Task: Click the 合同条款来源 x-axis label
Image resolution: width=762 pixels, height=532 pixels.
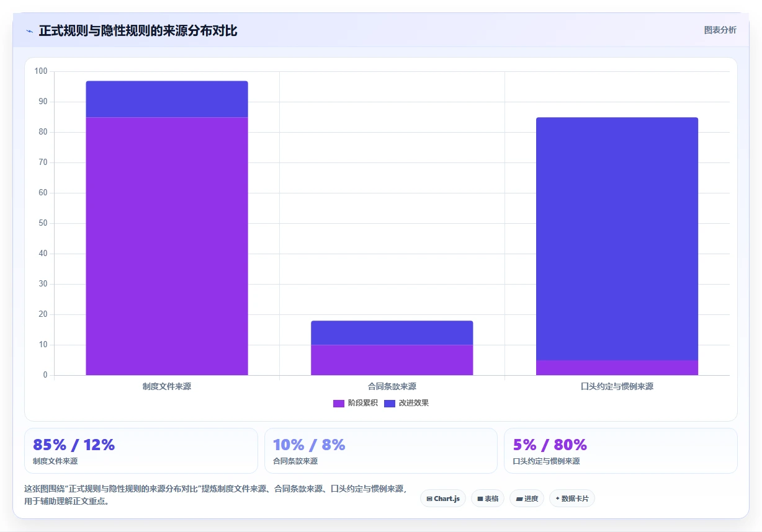Action: coord(392,386)
